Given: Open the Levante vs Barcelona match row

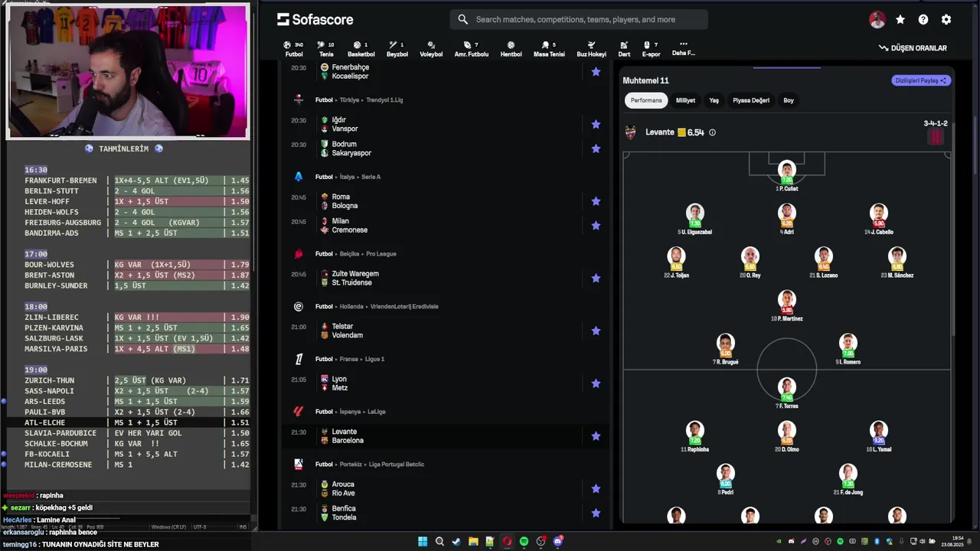Looking at the screenshot, I should pos(446,436).
